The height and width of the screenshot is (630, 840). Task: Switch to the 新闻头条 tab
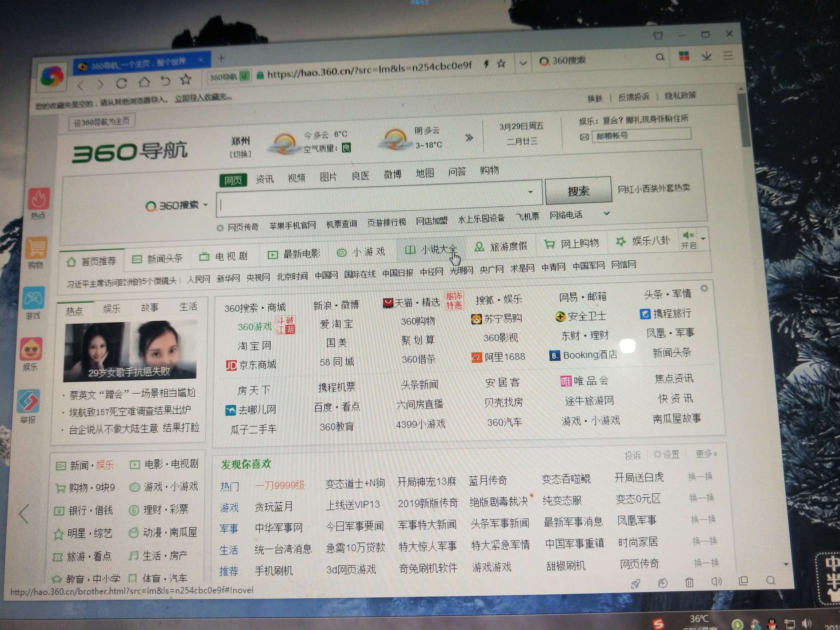[x=157, y=259]
